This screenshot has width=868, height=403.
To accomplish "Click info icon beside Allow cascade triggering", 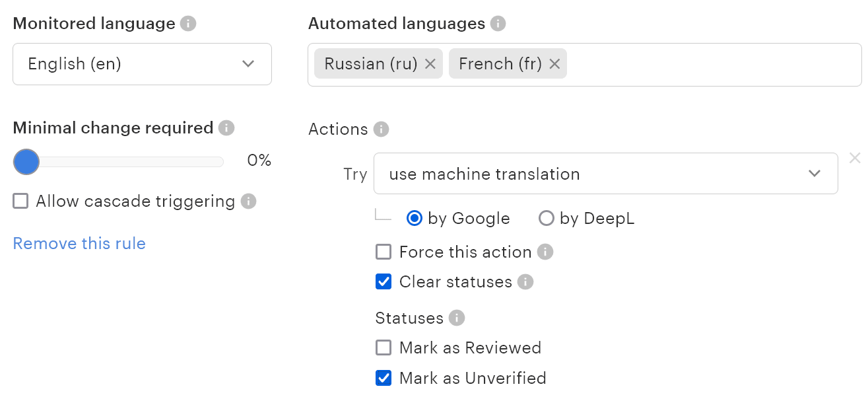I will pos(248,201).
